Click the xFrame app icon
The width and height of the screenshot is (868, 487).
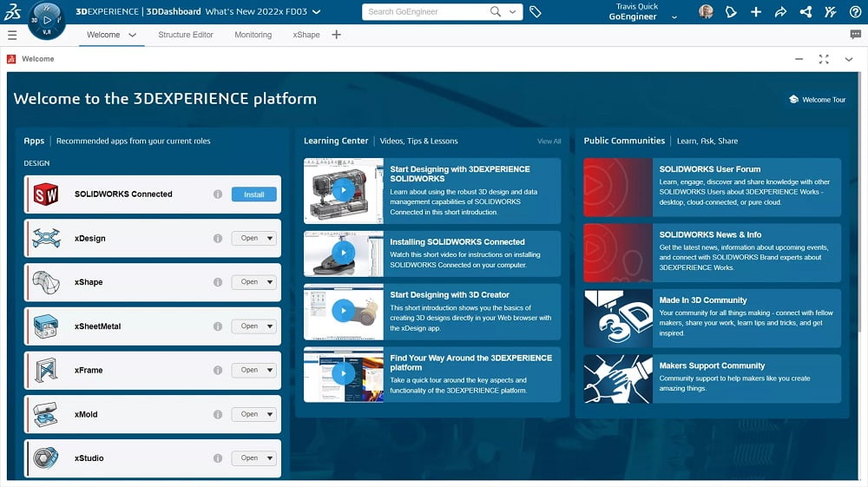[46, 370]
